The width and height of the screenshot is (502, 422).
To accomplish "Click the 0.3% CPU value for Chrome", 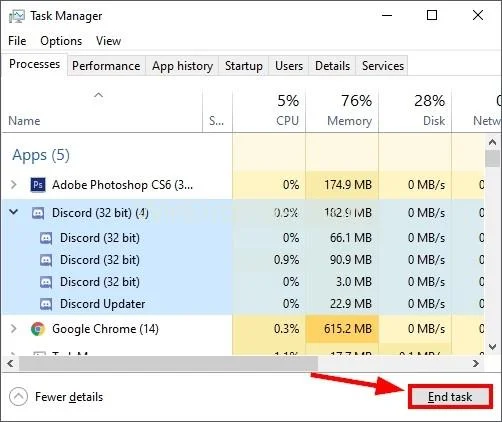I will pyautogui.click(x=286, y=329).
